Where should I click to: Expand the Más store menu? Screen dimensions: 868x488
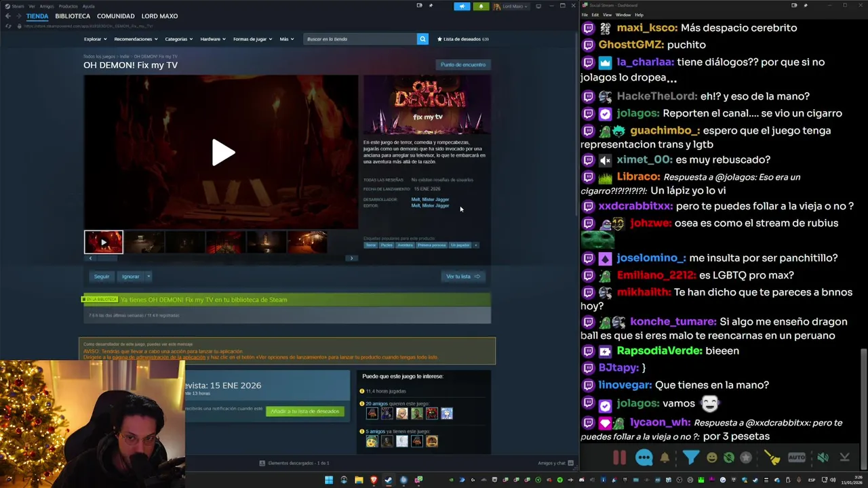click(286, 39)
